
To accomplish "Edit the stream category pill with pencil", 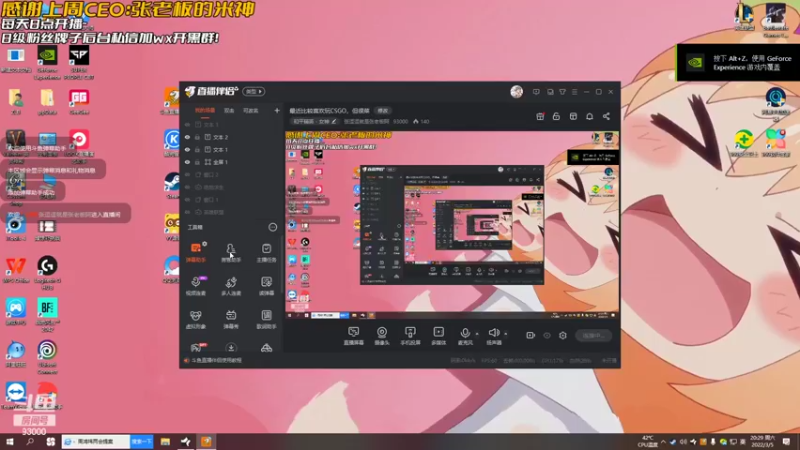I will point(315,121).
